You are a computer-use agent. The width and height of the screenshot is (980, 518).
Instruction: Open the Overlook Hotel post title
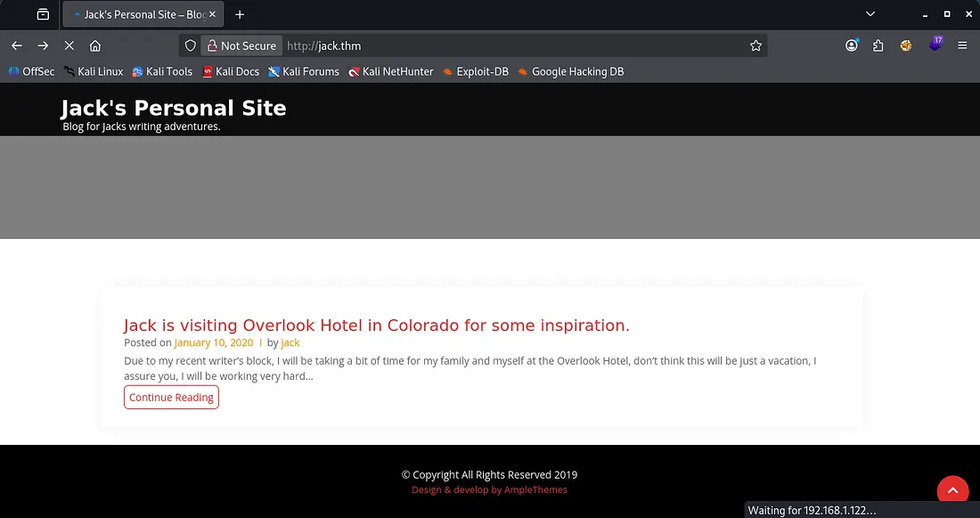pyautogui.click(x=376, y=325)
